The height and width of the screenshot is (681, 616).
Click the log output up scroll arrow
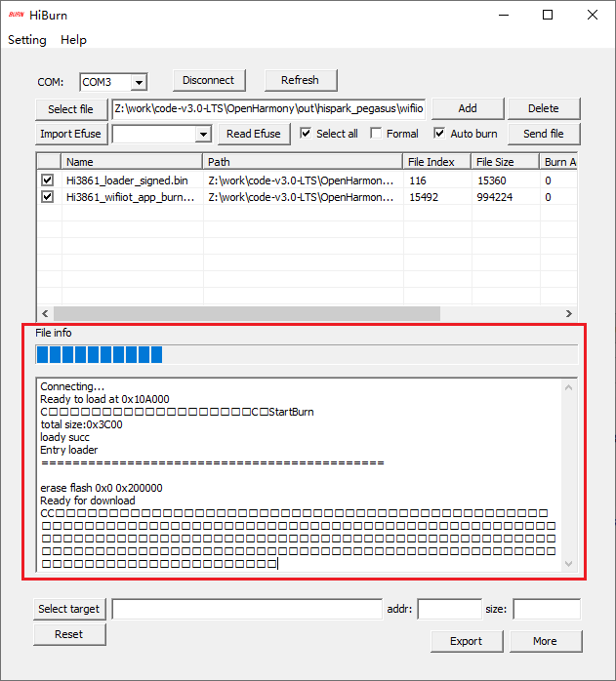click(x=568, y=387)
